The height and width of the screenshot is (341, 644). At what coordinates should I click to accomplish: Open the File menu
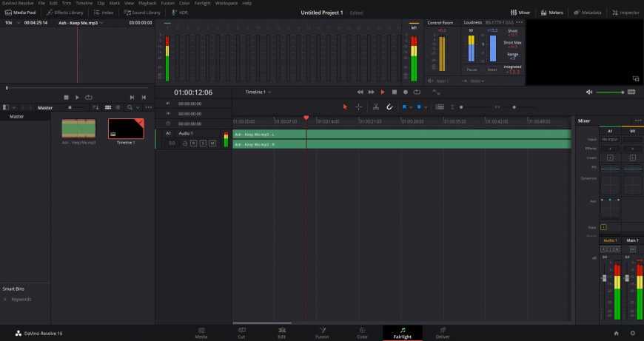(41, 3)
